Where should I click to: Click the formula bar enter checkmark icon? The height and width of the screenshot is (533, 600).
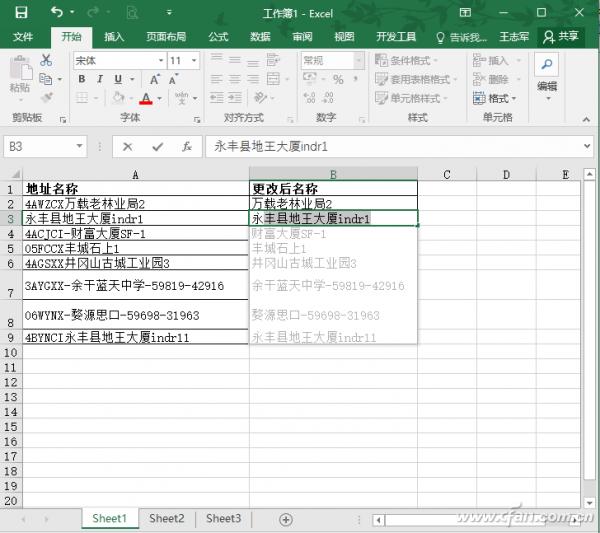click(157, 146)
